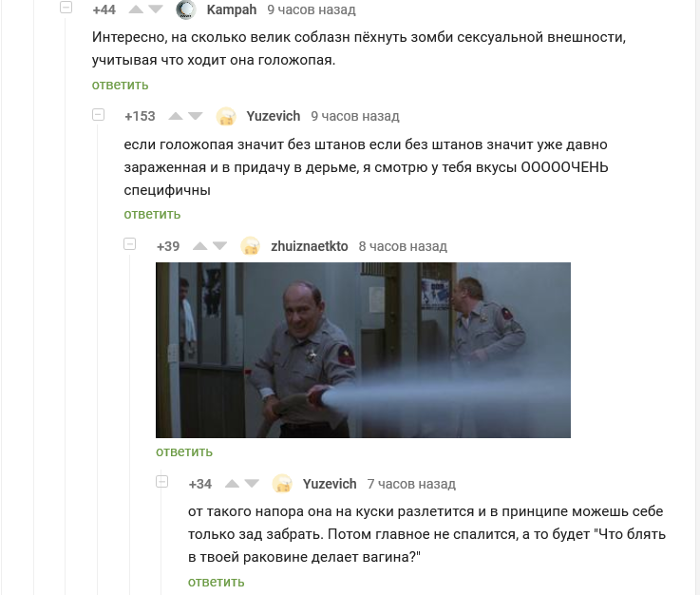The height and width of the screenshot is (595, 700).
Task: Downvote Yuzevich's +34 comment
Action: coord(252,484)
